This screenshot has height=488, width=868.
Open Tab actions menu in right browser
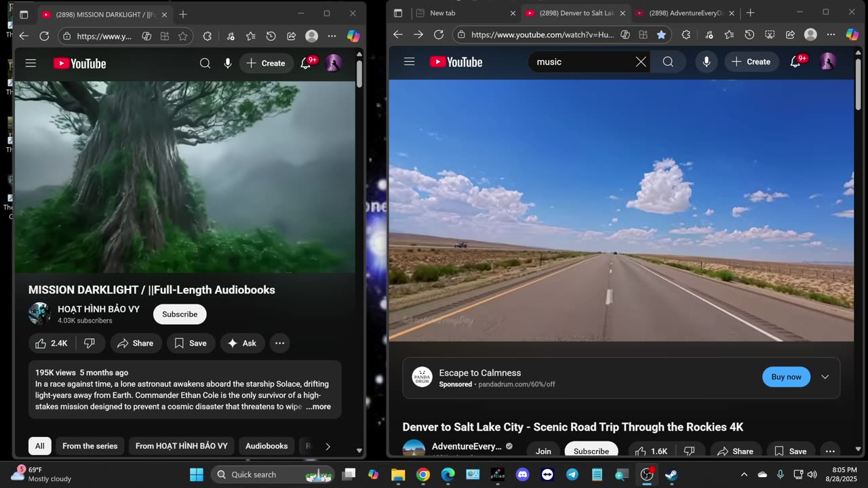click(x=398, y=13)
